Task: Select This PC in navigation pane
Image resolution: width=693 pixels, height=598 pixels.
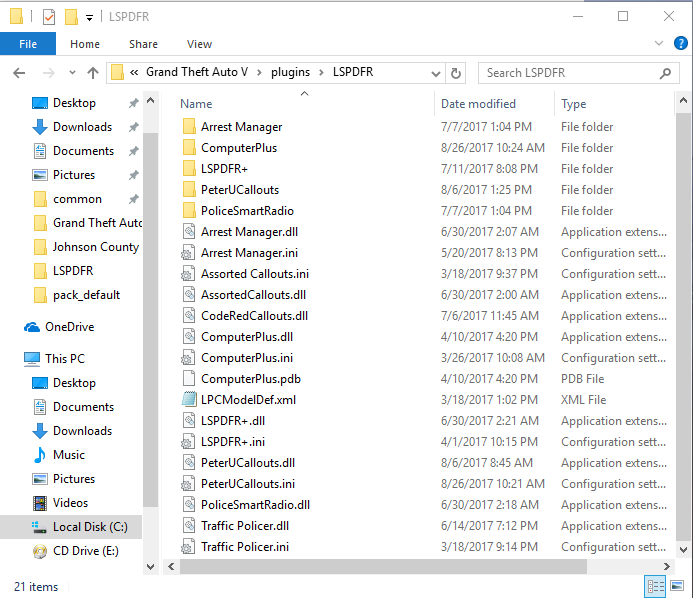Action: [65, 358]
